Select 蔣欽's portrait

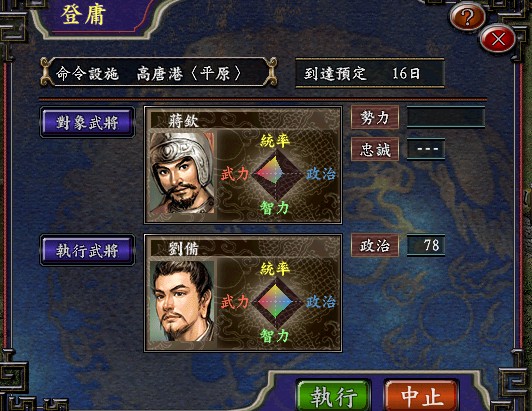182,173
